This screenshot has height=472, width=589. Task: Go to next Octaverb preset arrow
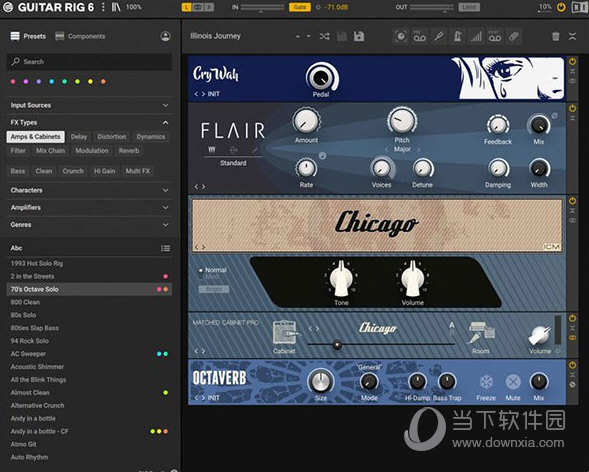pos(203,398)
